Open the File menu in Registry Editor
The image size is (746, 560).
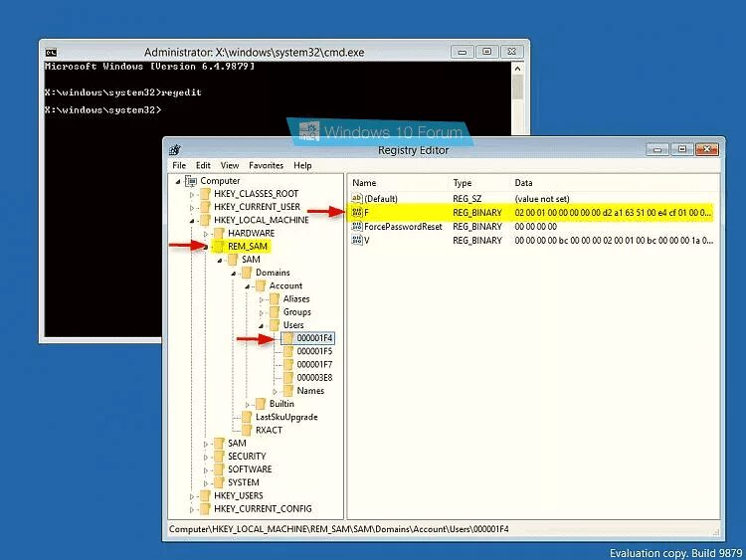pos(179,165)
